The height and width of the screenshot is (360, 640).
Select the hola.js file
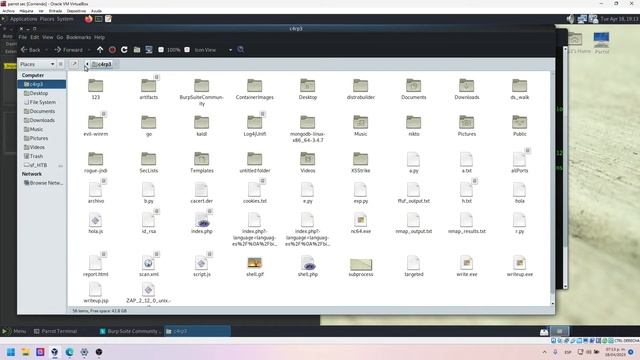point(96,223)
